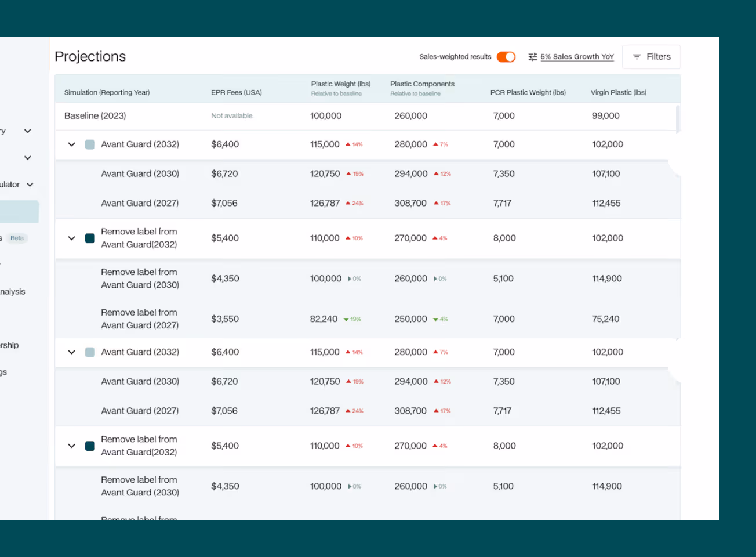The image size is (756, 557).
Task: Toggle the Sales-weighted results switch
Action: (506, 57)
